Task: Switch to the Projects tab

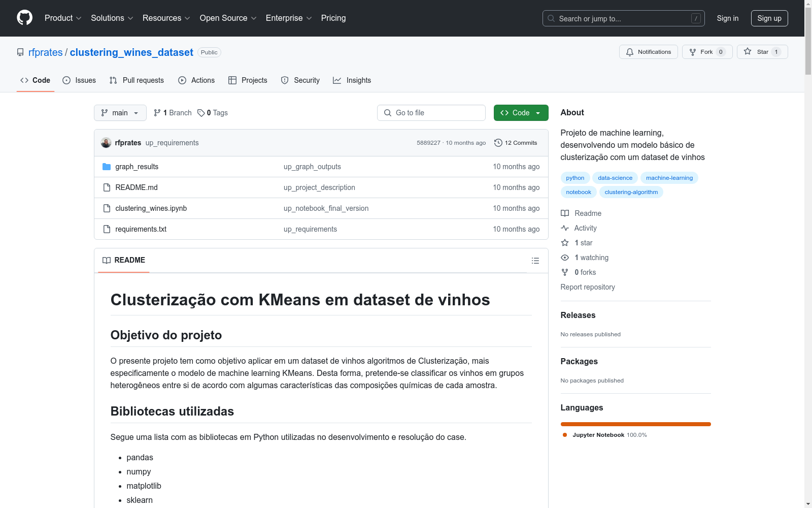Action: click(248, 80)
